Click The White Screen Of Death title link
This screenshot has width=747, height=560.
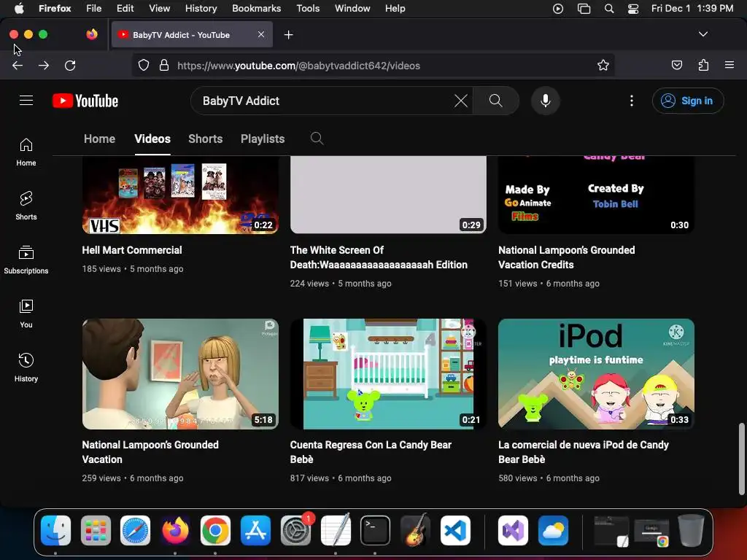click(379, 257)
